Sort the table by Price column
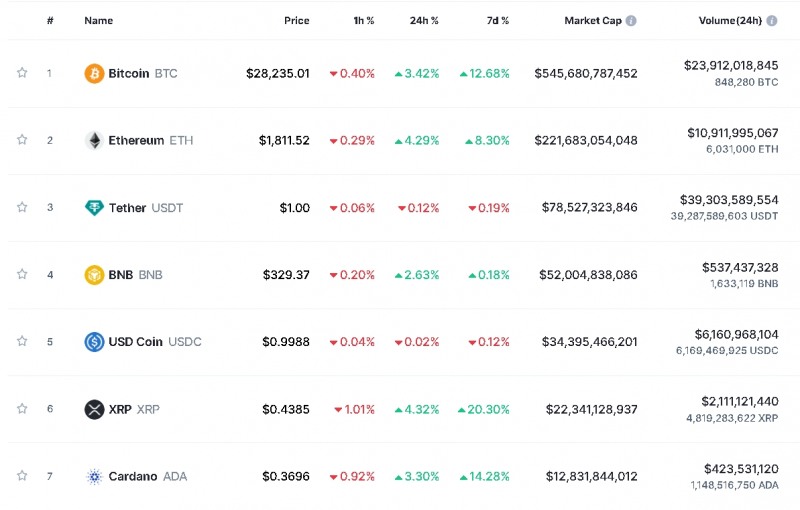The width and height of the screenshot is (800, 510). coord(296,20)
